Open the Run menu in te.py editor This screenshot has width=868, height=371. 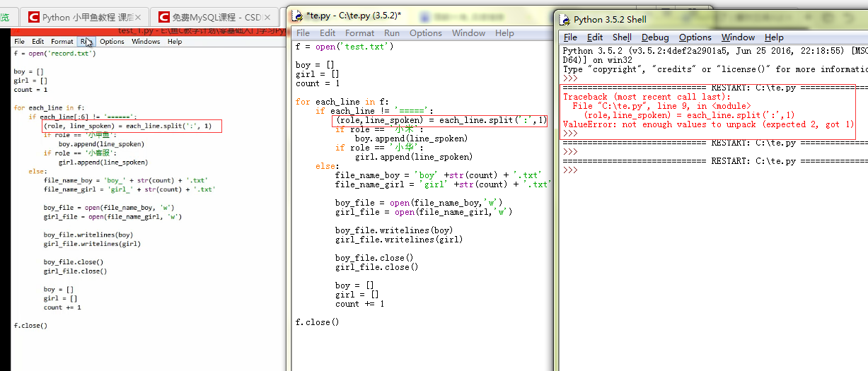[392, 33]
